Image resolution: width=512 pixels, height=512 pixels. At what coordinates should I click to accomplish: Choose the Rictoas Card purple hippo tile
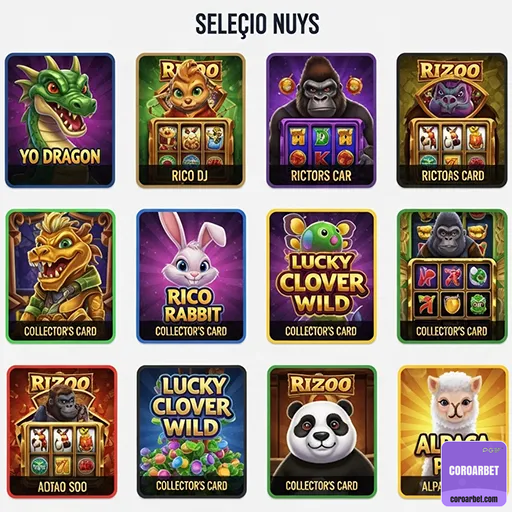pos(452,120)
